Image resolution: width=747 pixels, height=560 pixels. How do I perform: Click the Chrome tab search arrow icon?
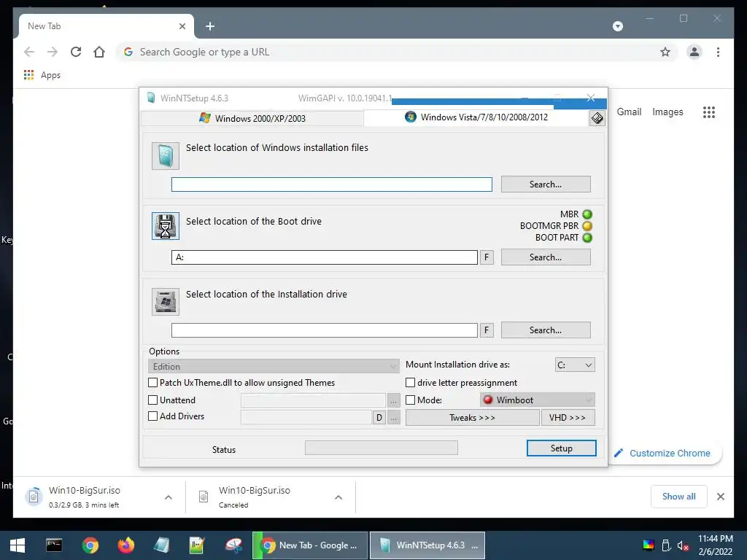click(x=617, y=26)
